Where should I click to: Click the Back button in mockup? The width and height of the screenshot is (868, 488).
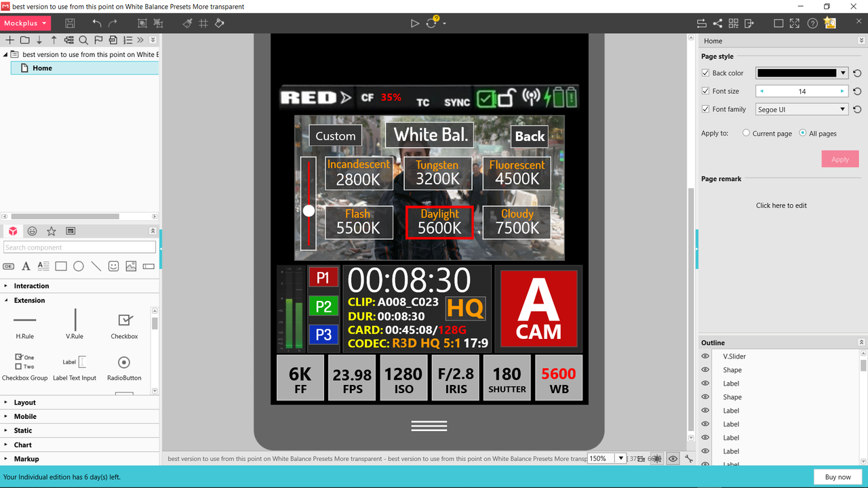530,136
